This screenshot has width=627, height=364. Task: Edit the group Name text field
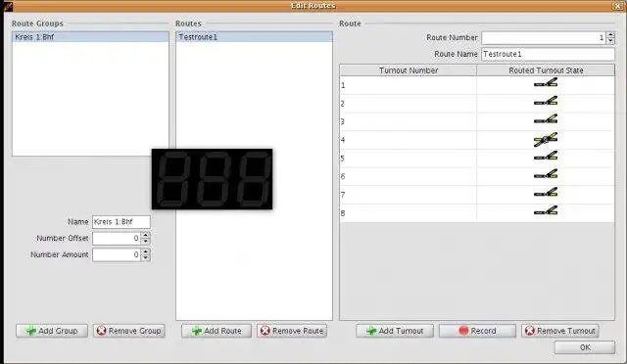[121, 222]
